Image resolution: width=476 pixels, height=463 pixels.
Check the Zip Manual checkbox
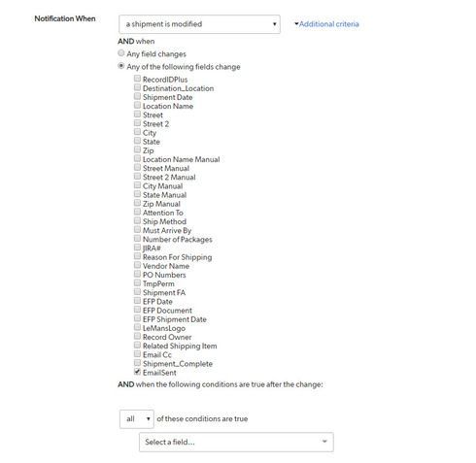click(137, 203)
